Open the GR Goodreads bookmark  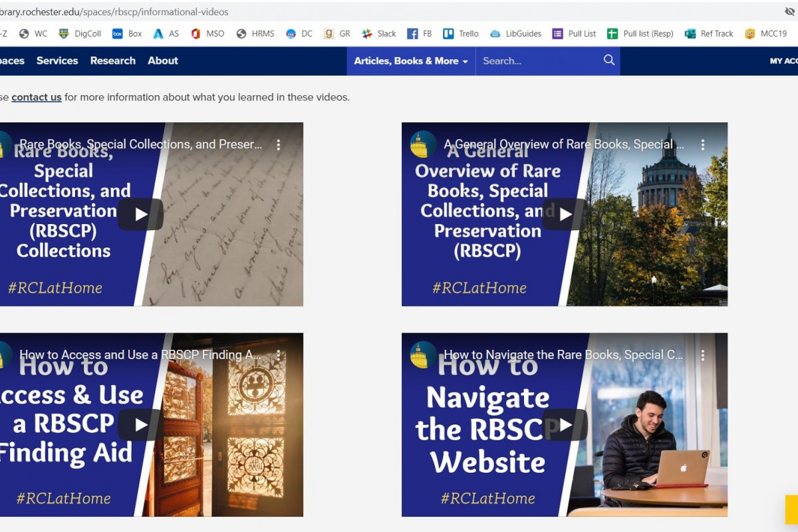pyautogui.click(x=337, y=34)
